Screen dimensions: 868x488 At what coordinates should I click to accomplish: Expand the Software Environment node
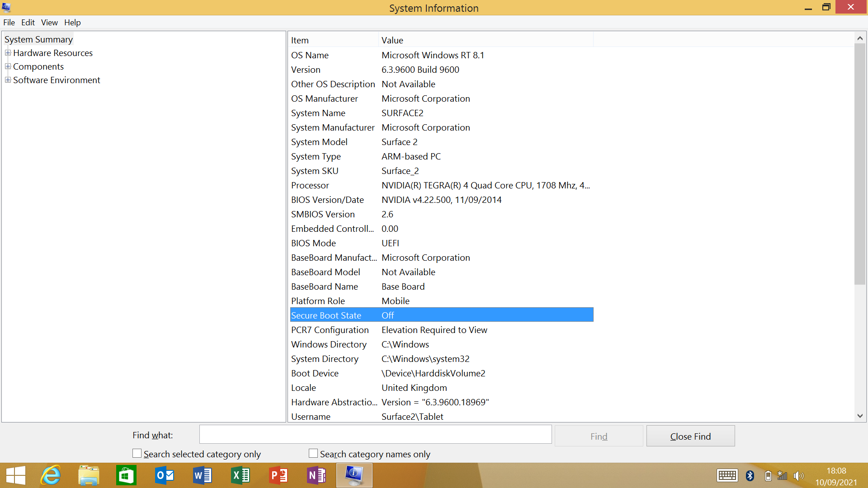click(x=8, y=80)
